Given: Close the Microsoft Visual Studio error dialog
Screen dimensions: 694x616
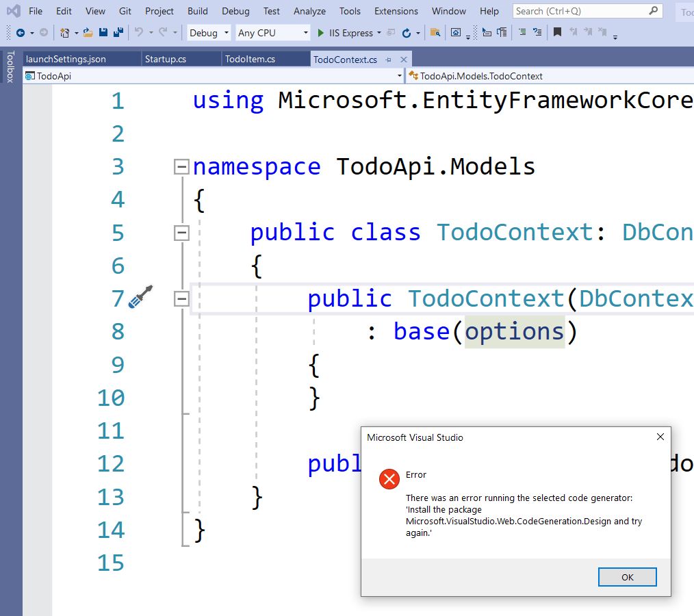Looking at the screenshot, I should (660, 437).
